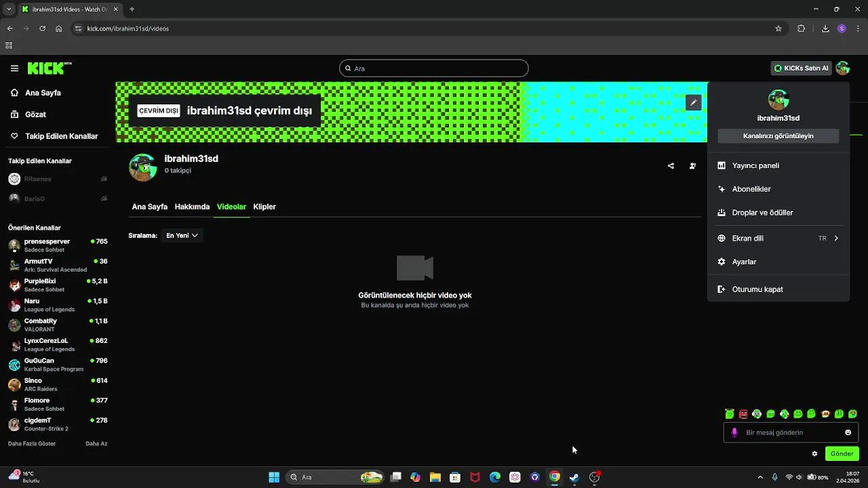Viewport: 868px width, 488px height.
Task: Go to Ana Sayfa in sidebar
Action: click(43, 93)
